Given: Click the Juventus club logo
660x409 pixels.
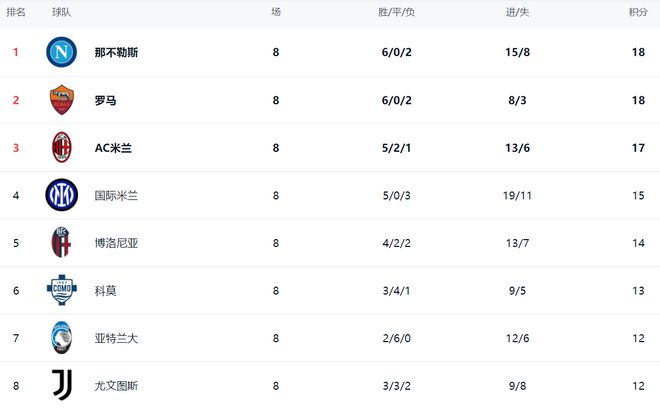Looking at the screenshot, I should [x=62, y=385].
